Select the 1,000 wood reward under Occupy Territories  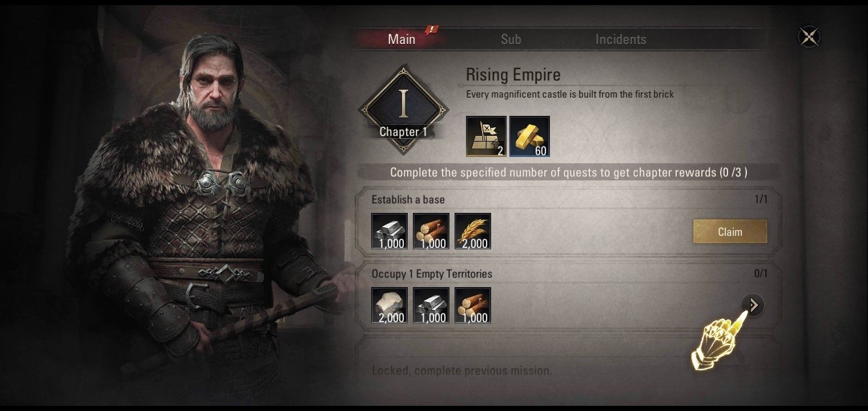[x=473, y=305]
